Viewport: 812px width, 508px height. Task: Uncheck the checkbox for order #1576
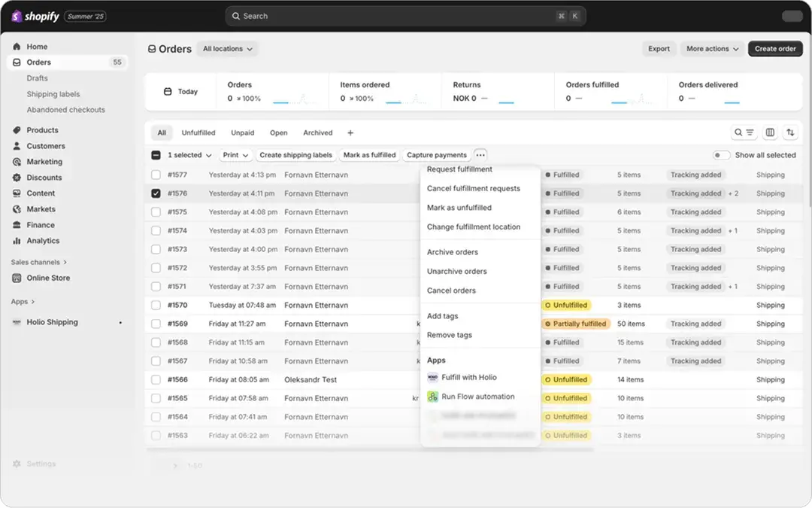click(x=156, y=193)
